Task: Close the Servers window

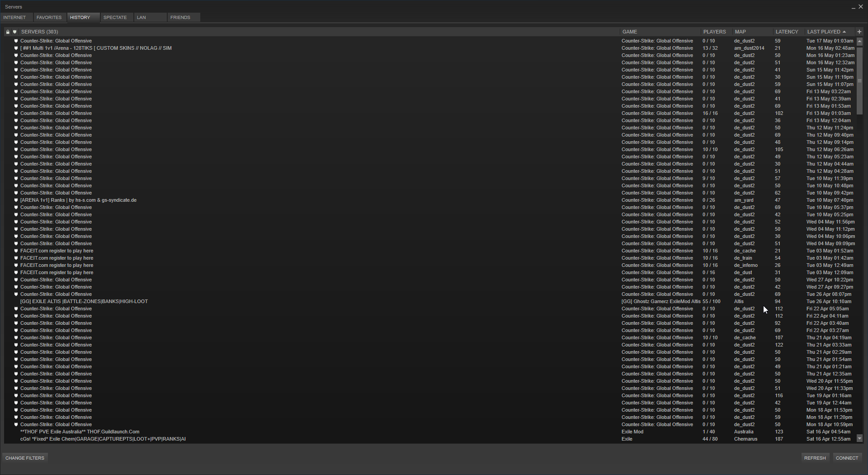Action: (x=861, y=7)
